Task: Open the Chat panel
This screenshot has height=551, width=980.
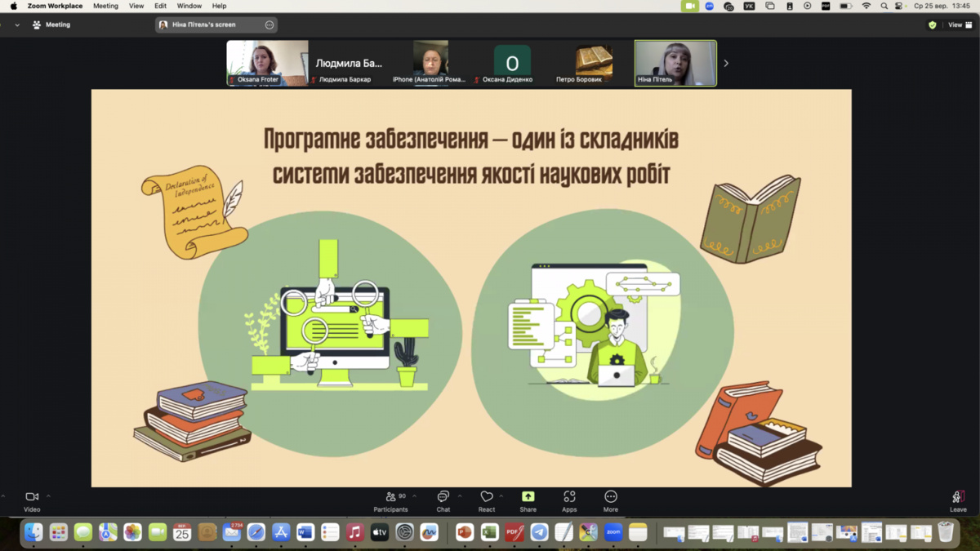Action: coord(443,501)
